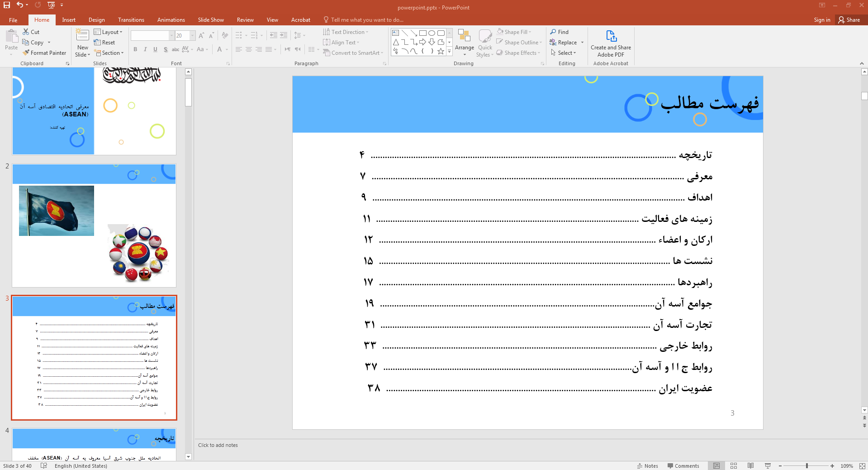This screenshot has height=470, width=868.
Task: Open numbering list dropdown
Action: pos(261,35)
